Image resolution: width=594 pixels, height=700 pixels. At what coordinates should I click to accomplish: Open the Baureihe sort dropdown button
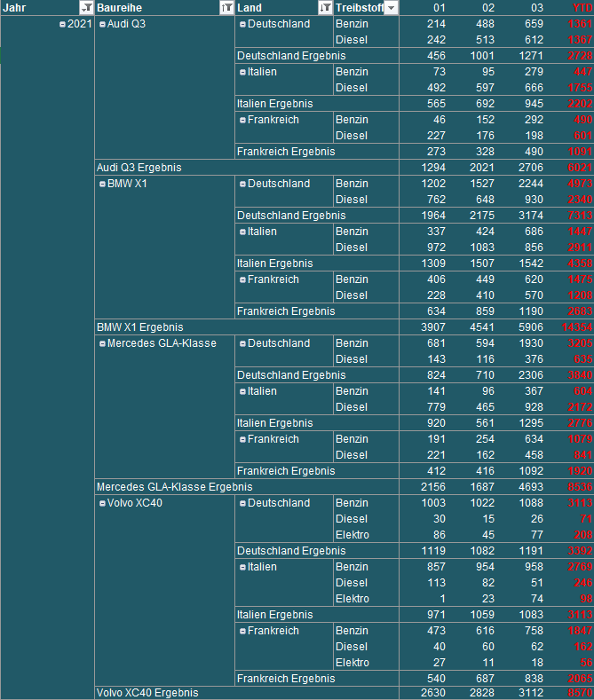[227, 8]
